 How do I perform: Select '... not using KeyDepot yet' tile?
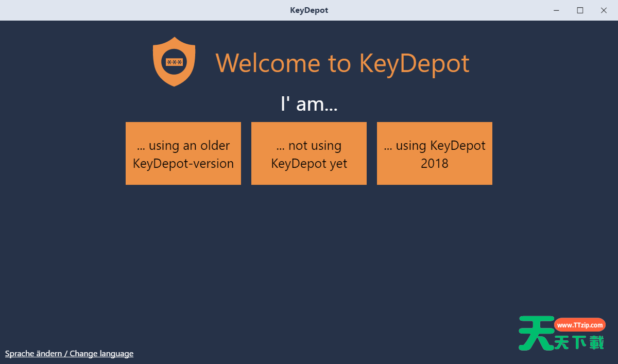[309, 153]
